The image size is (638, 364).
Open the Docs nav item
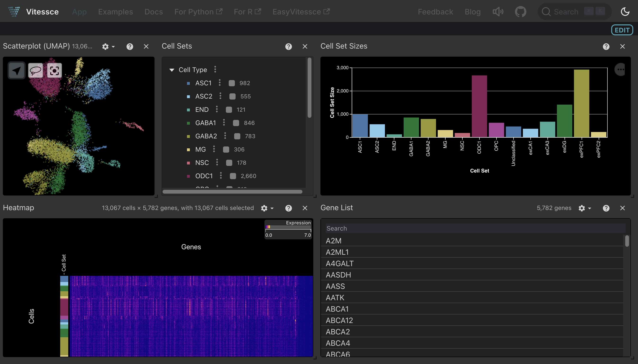[154, 12]
